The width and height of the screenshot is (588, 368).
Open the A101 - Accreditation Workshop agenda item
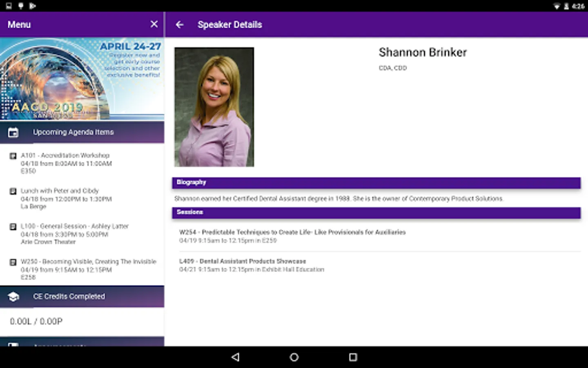tap(82, 163)
